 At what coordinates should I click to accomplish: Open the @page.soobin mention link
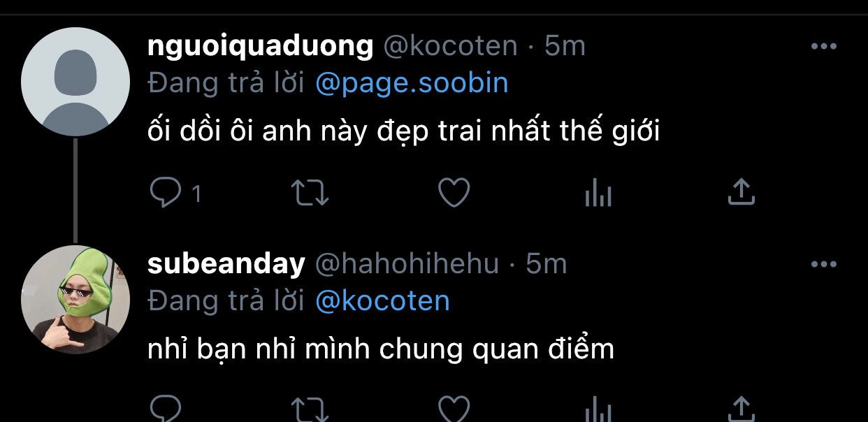412,84
